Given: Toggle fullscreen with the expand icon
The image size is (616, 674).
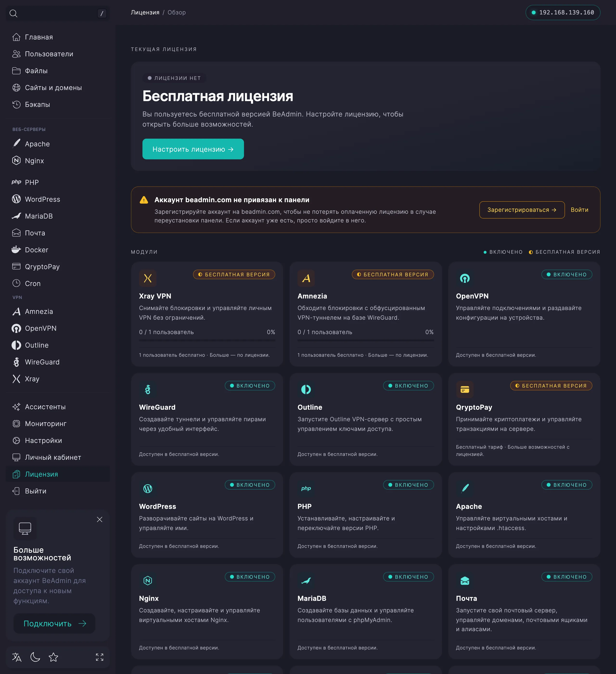Looking at the screenshot, I should (100, 657).
